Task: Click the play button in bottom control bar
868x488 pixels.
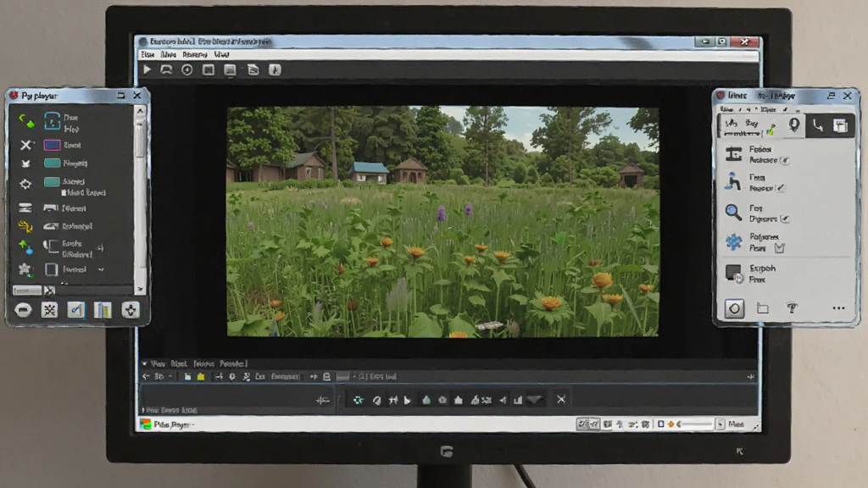Action: (x=408, y=400)
